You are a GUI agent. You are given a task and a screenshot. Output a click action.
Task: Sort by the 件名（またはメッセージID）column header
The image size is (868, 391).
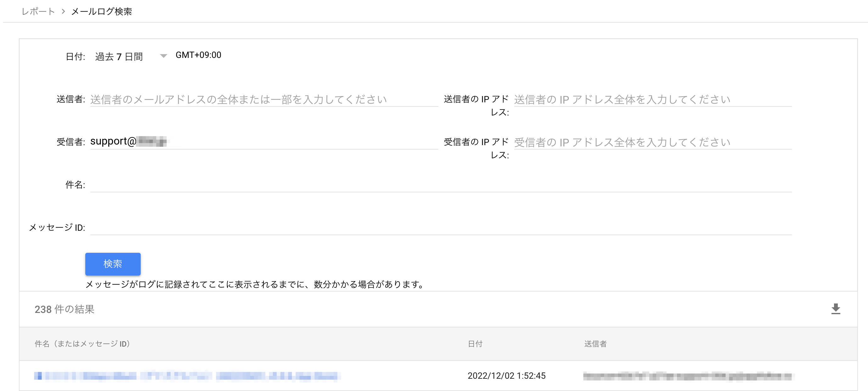[x=82, y=344]
